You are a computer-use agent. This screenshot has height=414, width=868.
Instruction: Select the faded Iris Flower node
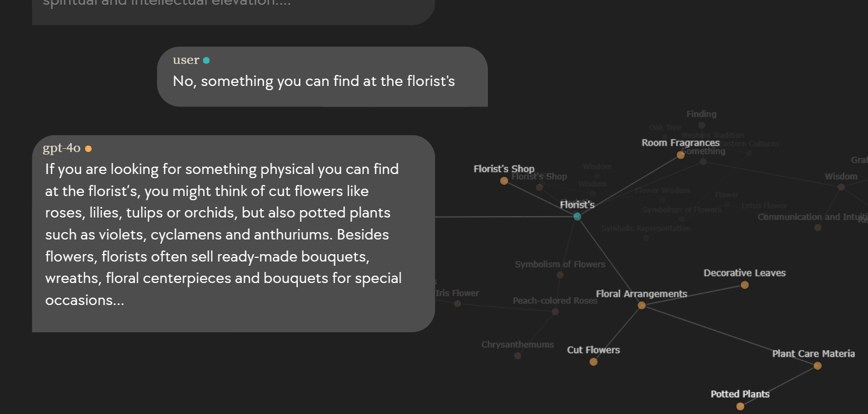pyautogui.click(x=458, y=304)
